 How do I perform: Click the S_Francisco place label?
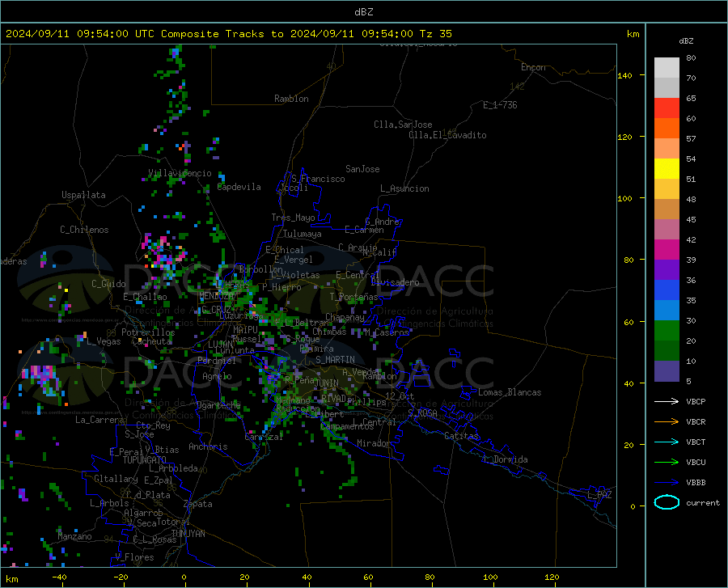(318, 179)
